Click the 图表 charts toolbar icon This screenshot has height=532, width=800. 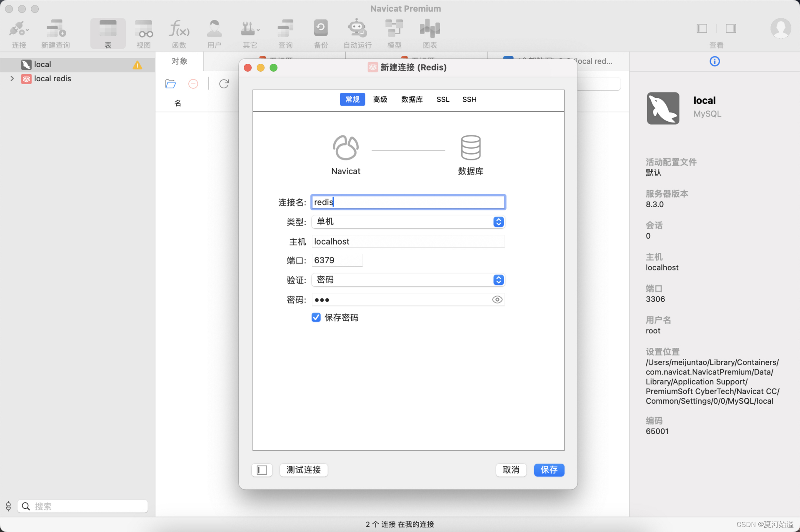pos(430,34)
